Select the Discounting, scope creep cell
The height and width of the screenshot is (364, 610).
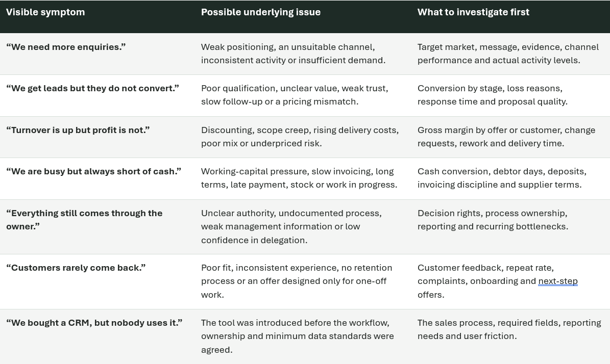tap(300, 137)
